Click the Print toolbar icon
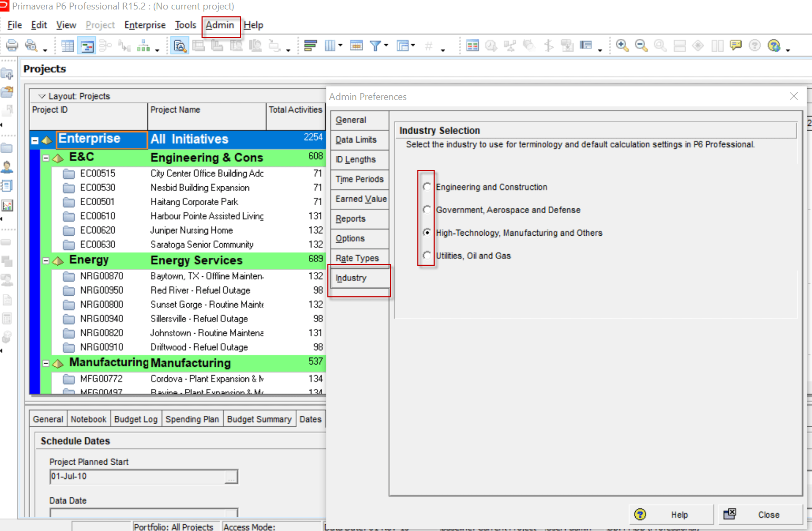The height and width of the screenshot is (531, 812). (12, 46)
